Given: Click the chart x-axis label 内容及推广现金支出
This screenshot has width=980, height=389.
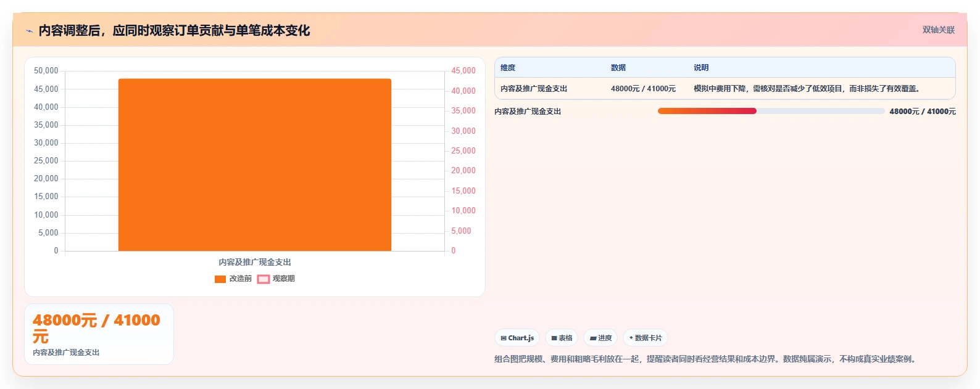Looking at the screenshot, I should pos(255,262).
